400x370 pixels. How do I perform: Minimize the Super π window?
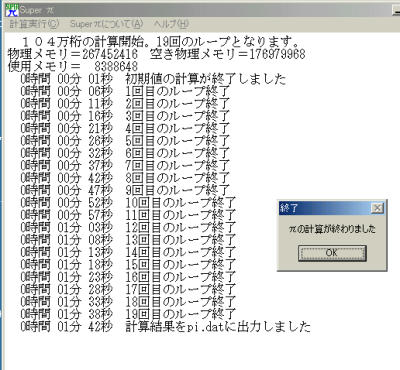click(x=397, y=10)
